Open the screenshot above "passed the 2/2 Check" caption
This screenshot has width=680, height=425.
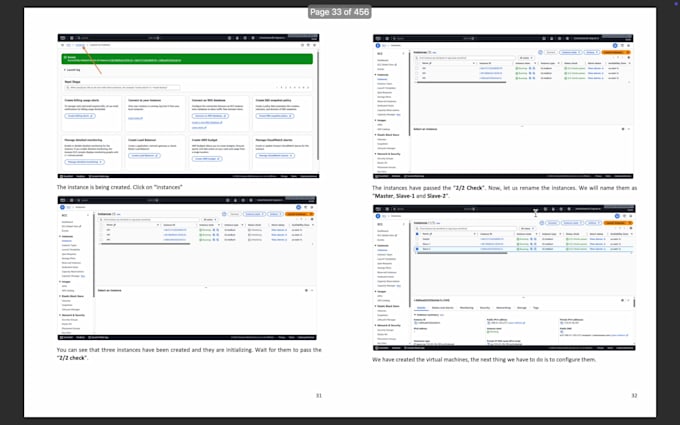pos(503,106)
